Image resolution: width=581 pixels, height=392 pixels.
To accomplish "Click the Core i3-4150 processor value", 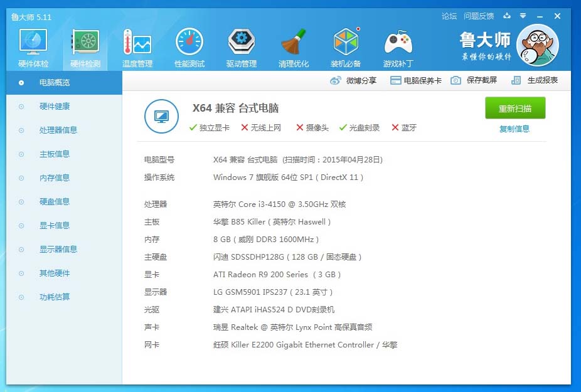I will [x=279, y=204].
